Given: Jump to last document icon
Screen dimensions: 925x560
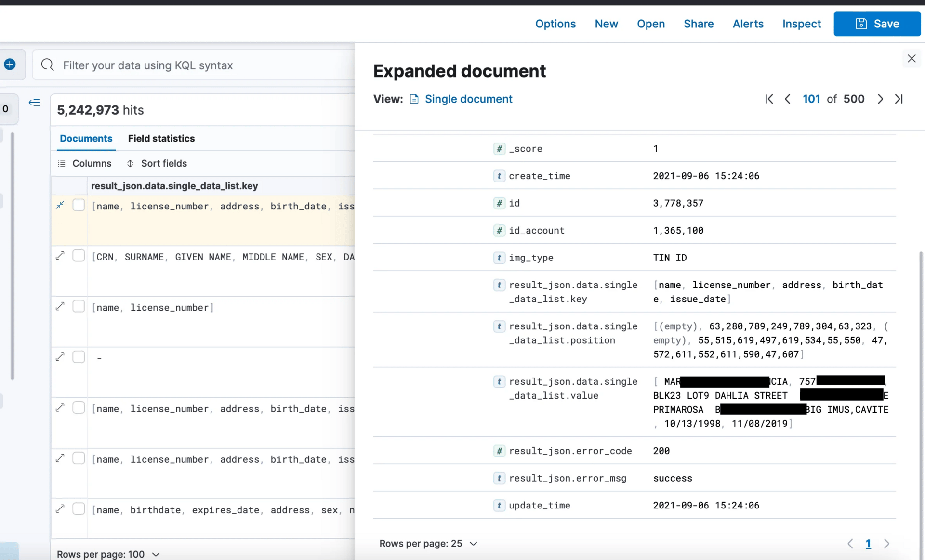Looking at the screenshot, I should point(899,99).
